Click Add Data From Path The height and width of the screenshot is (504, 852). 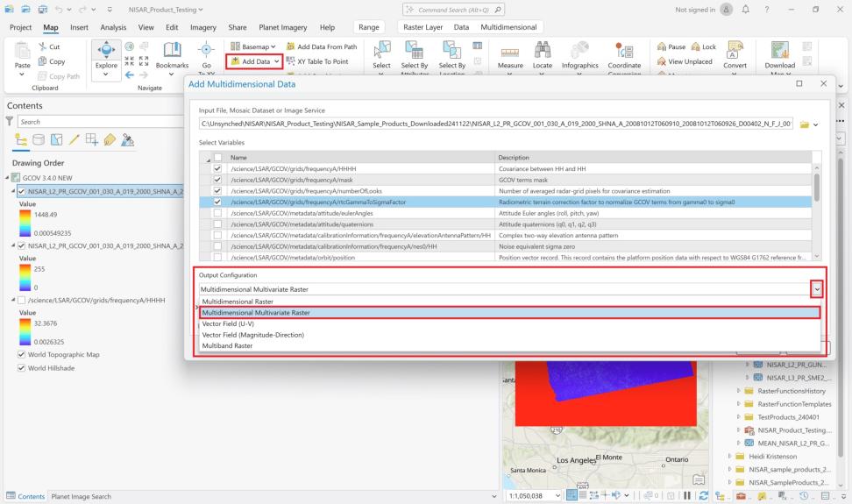[x=322, y=46]
